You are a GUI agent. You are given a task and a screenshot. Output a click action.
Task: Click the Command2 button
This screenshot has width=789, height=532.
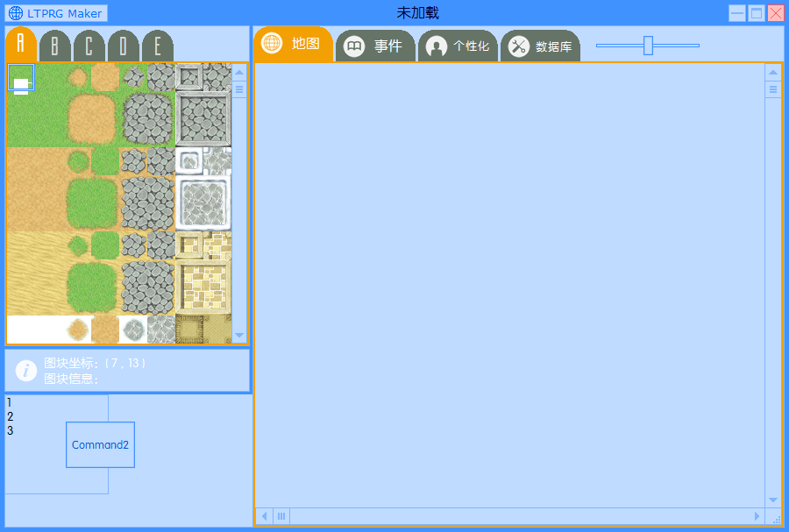pyautogui.click(x=100, y=444)
